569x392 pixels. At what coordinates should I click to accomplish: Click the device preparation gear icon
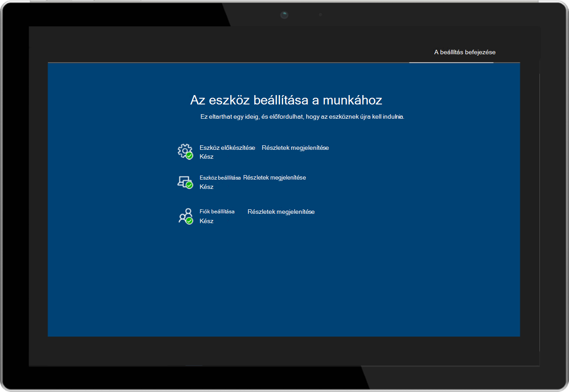click(x=185, y=152)
